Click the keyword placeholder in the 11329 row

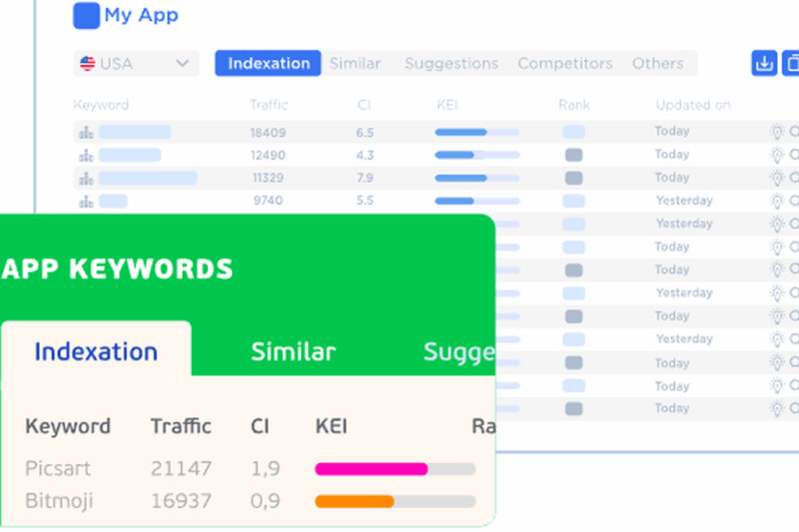148,179
